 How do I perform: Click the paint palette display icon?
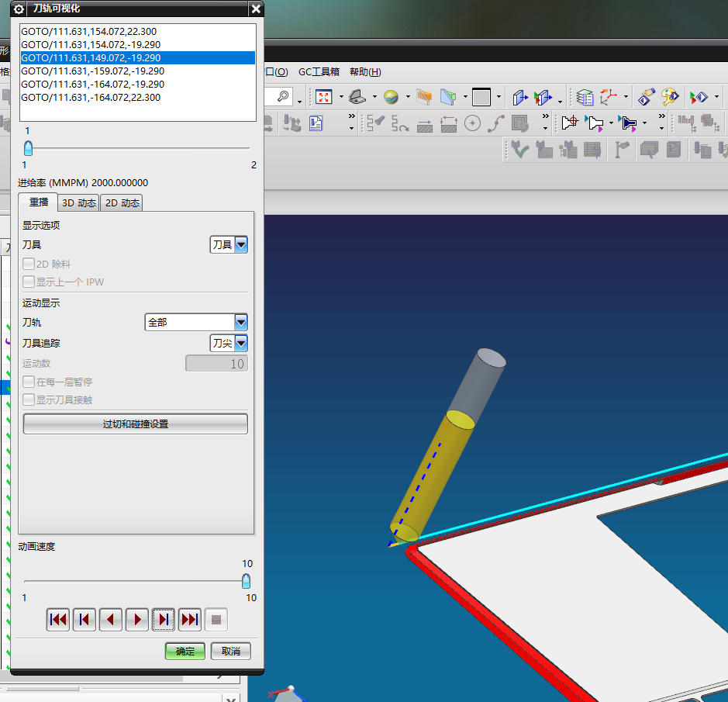670,97
